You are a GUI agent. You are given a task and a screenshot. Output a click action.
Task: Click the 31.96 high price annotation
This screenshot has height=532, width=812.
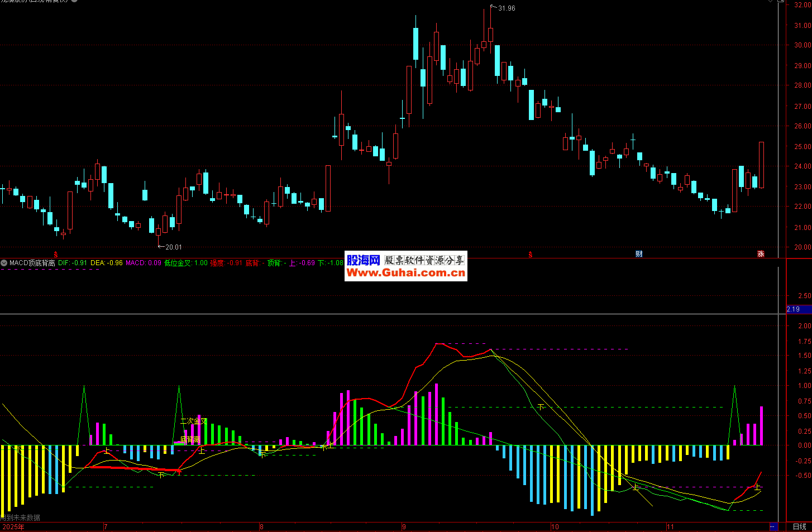point(506,8)
